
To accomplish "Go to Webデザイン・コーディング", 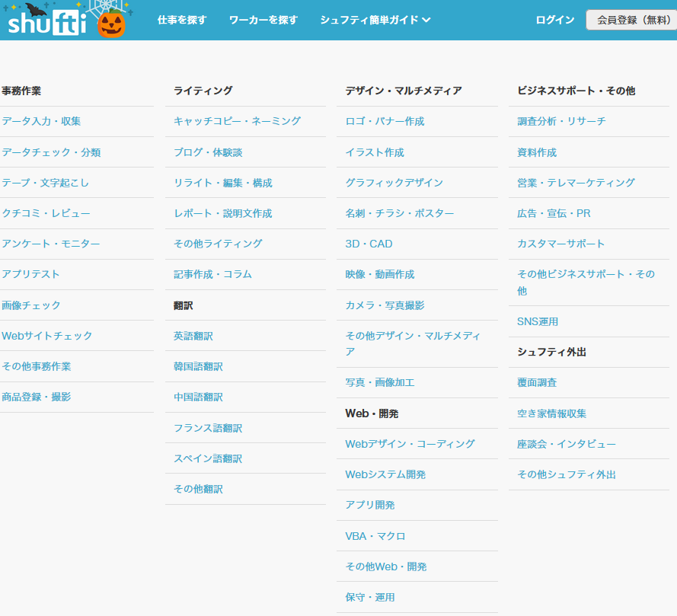I will coord(410,444).
